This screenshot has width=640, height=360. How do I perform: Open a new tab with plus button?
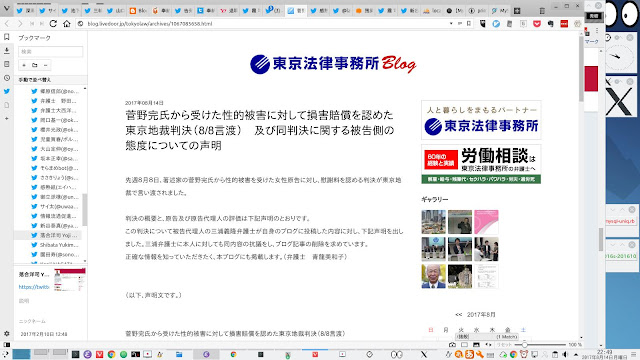517,11
